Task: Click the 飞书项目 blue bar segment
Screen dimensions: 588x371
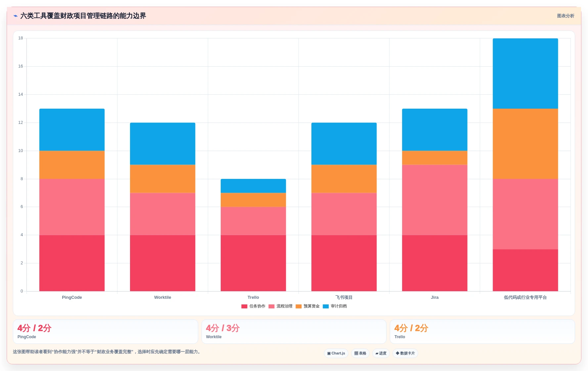Action: [x=344, y=144]
